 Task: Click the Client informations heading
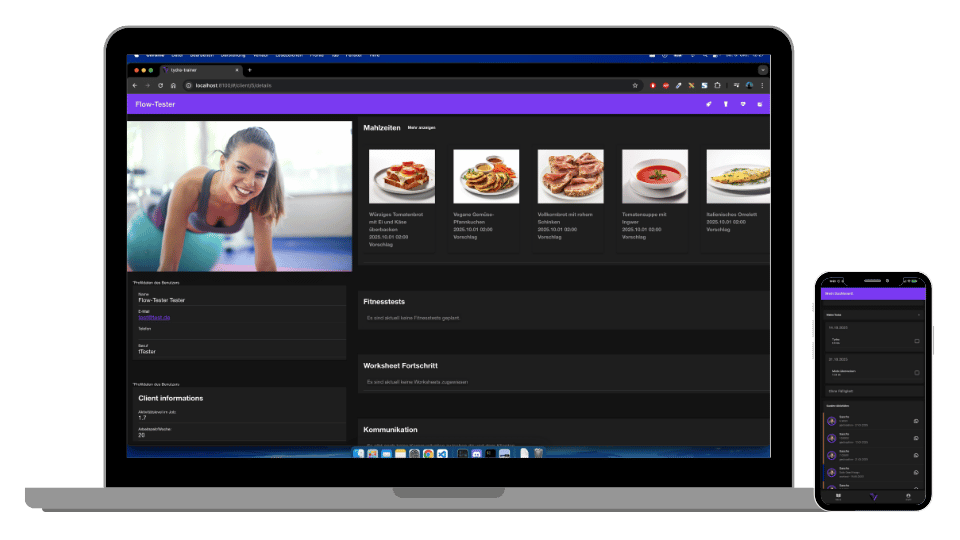[x=170, y=398]
